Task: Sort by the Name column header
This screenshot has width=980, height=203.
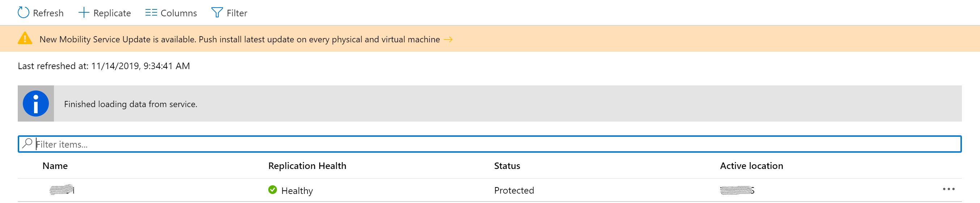Action: (x=55, y=166)
